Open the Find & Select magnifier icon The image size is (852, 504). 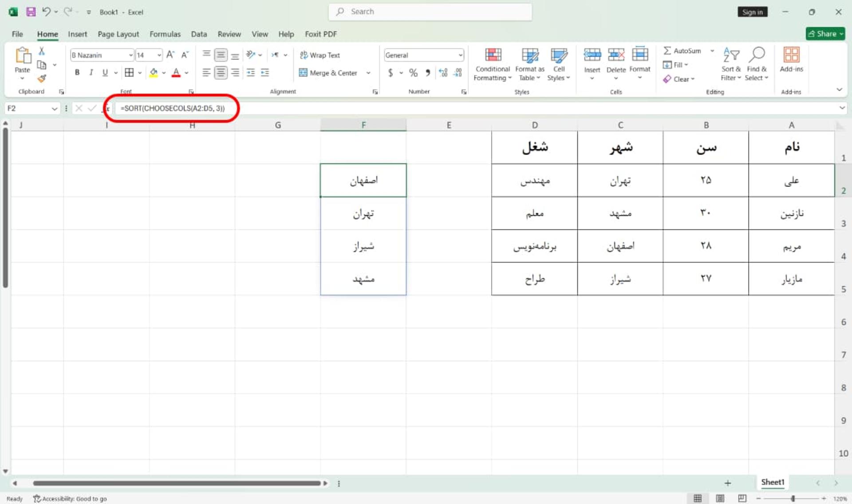(x=757, y=55)
